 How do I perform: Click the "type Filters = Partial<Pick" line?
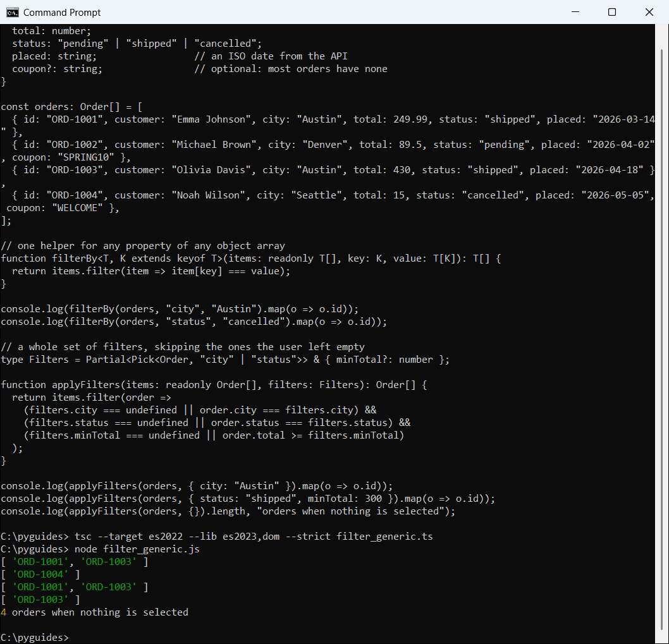(225, 360)
